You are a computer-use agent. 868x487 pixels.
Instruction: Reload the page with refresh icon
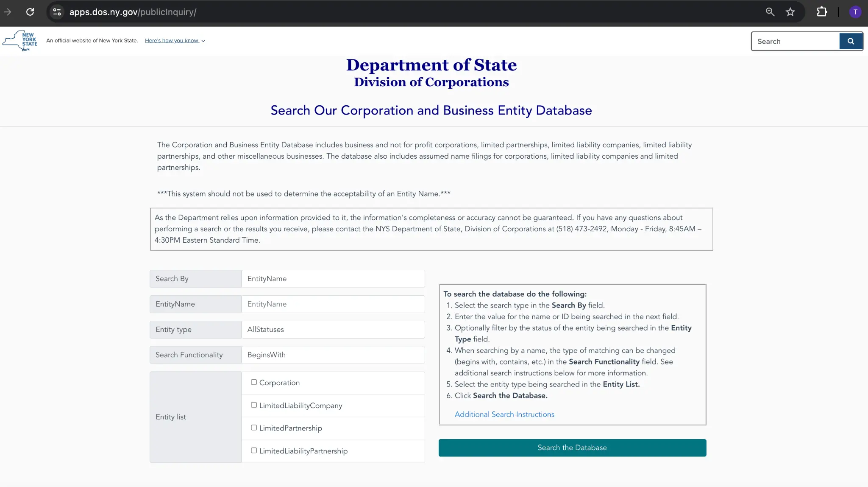pyautogui.click(x=30, y=12)
